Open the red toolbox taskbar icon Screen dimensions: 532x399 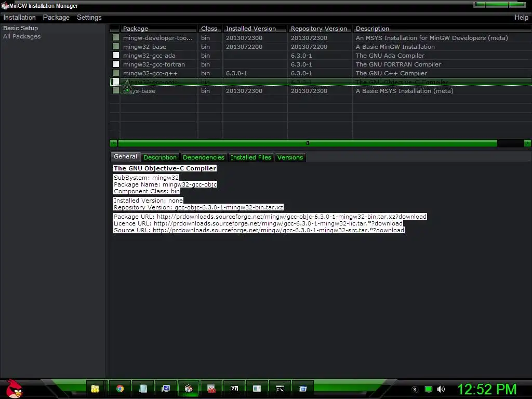tap(211, 389)
